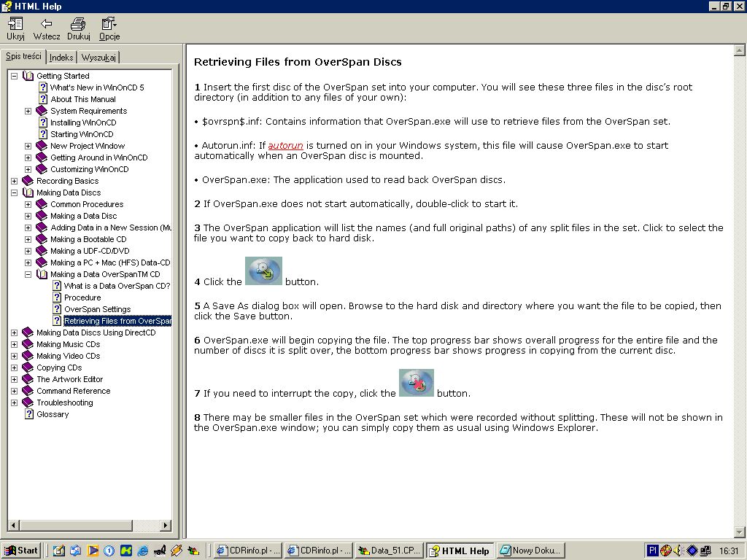The image size is (747, 560).
Task: Open the volume speaker tray icon
Action: [678, 551]
